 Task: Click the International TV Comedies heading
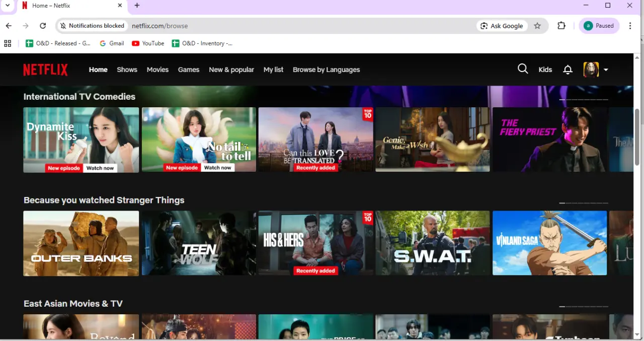tap(79, 97)
